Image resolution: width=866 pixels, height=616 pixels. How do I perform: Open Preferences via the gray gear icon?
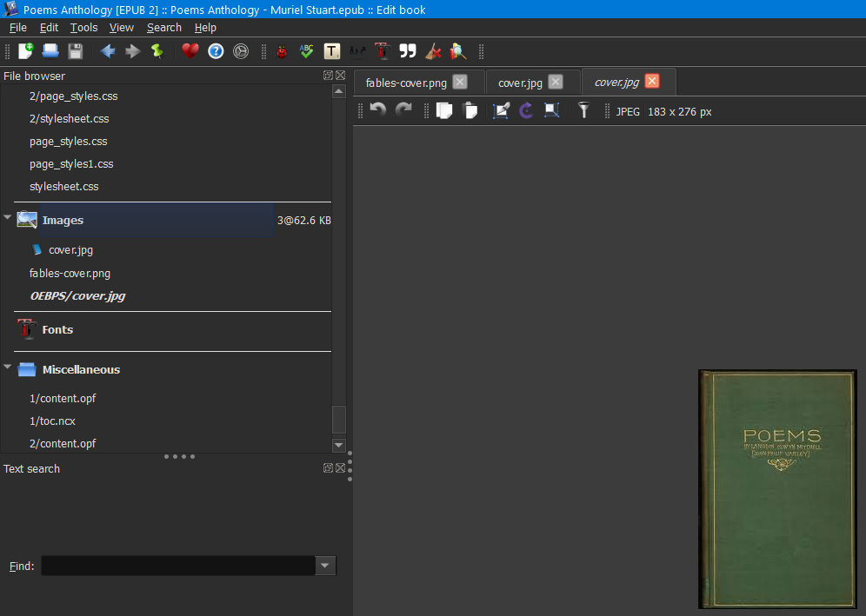pos(241,51)
